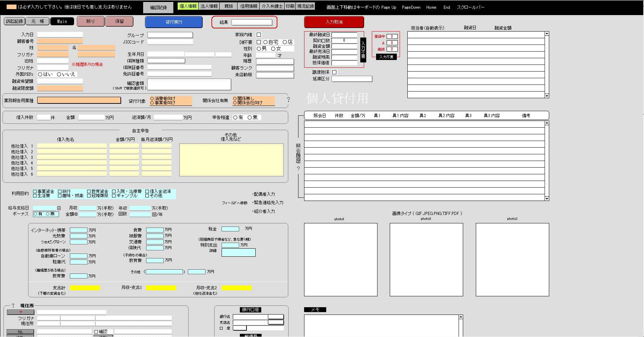The height and width of the screenshot is (337, 644).
Task: Enable the 譲渡担保 checkbox
Action: (334, 72)
